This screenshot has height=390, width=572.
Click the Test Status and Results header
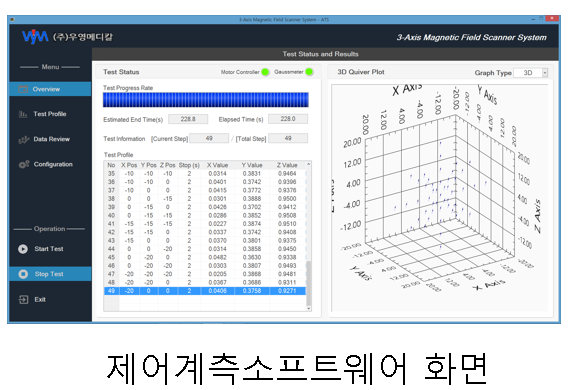[320, 54]
